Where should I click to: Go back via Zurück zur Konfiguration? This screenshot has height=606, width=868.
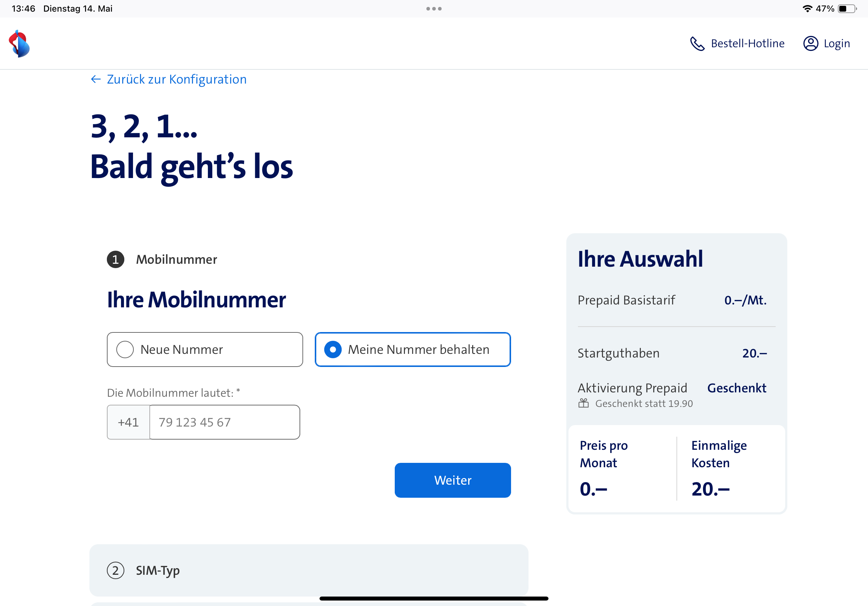[x=176, y=79]
